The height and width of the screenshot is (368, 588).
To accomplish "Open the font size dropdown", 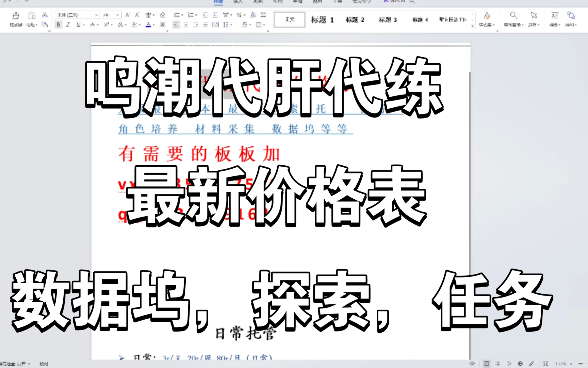I will [x=118, y=15].
